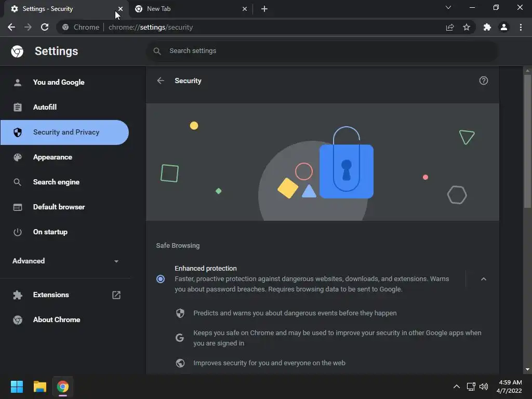The width and height of the screenshot is (532, 399).
Task: Click the Google G icon in protection details
Action: pyautogui.click(x=180, y=338)
